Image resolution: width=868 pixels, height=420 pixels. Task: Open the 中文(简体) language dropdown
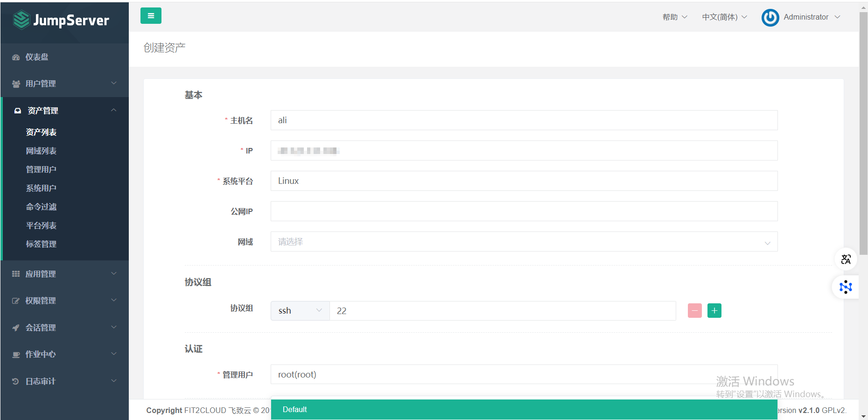tap(724, 17)
